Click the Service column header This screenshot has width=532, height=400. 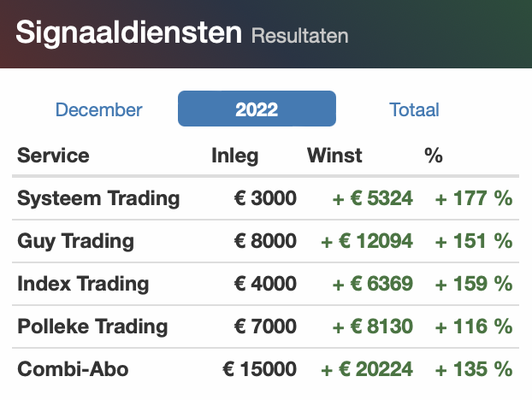[x=53, y=156]
